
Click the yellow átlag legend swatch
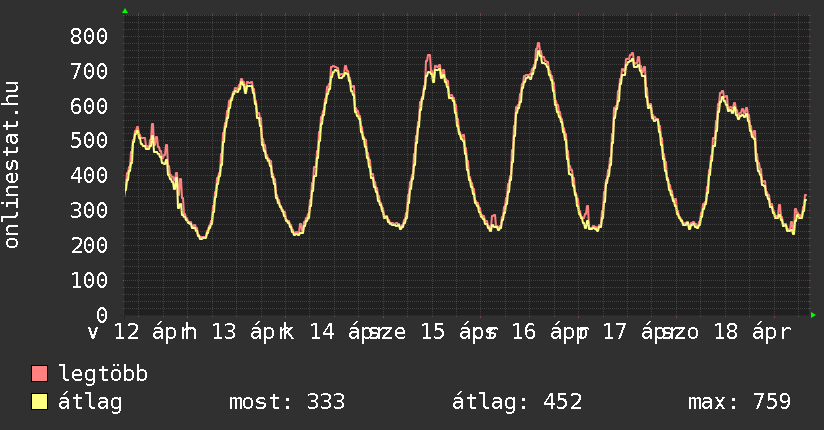point(40,402)
